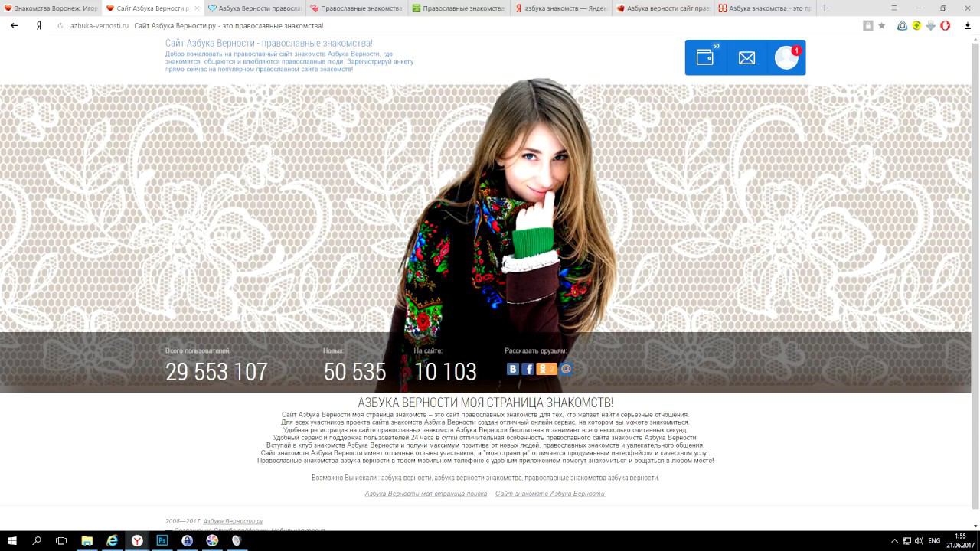Image resolution: width=980 pixels, height=551 pixels.
Task: Open the messages envelope icon
Action: pyautogui.click(x=746, y=57)
